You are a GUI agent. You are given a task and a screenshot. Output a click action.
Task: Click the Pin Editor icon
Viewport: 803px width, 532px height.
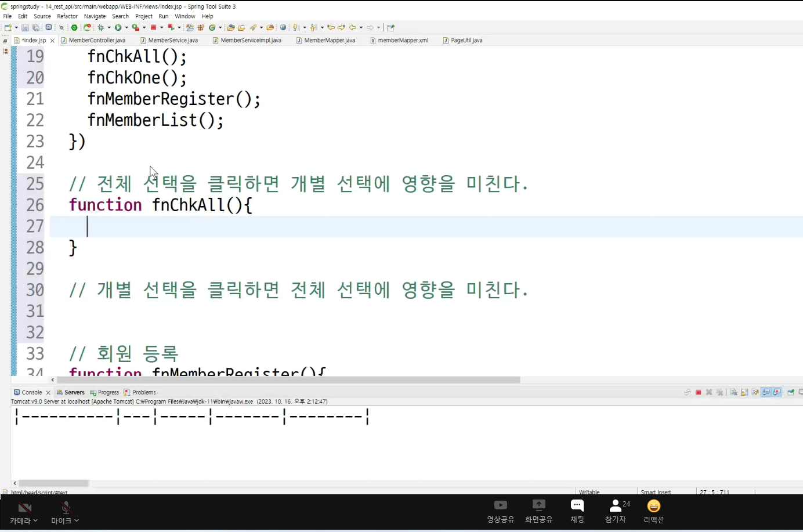click(390, 27)
